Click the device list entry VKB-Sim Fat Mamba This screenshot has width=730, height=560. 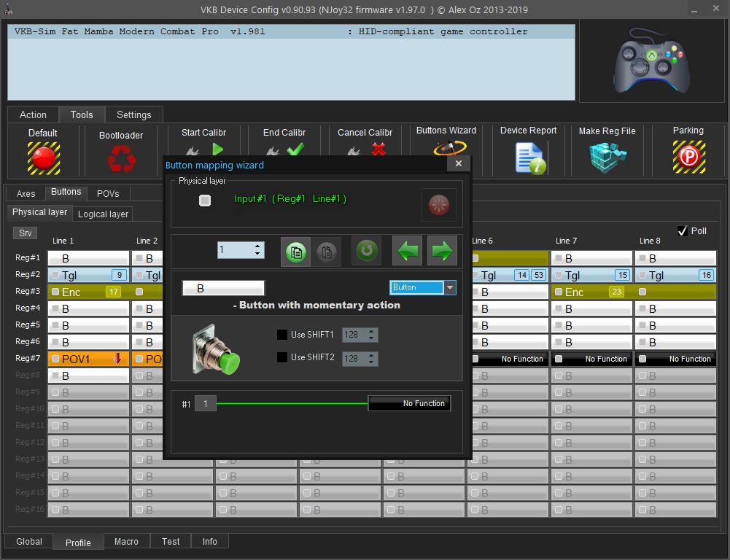click(292, 31)
